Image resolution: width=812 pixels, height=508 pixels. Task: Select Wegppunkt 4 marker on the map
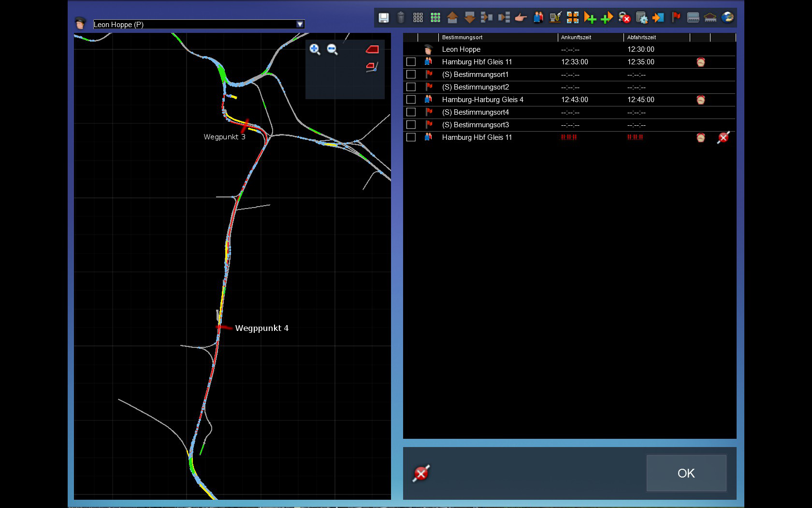coord(220,328)
